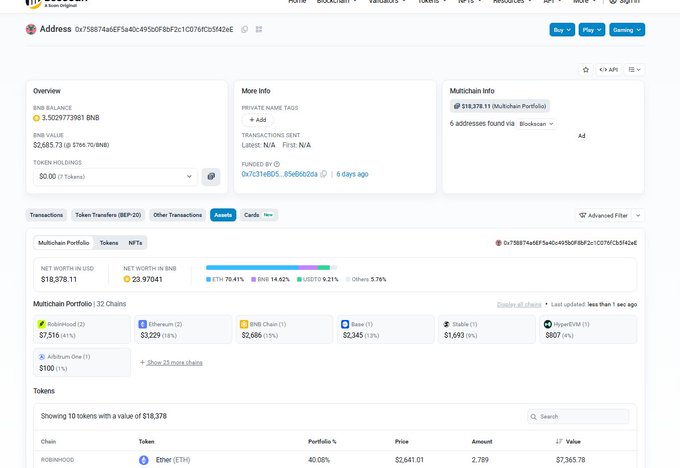
Task: Click the Arbitrum One chain icon
Action: 42,357
